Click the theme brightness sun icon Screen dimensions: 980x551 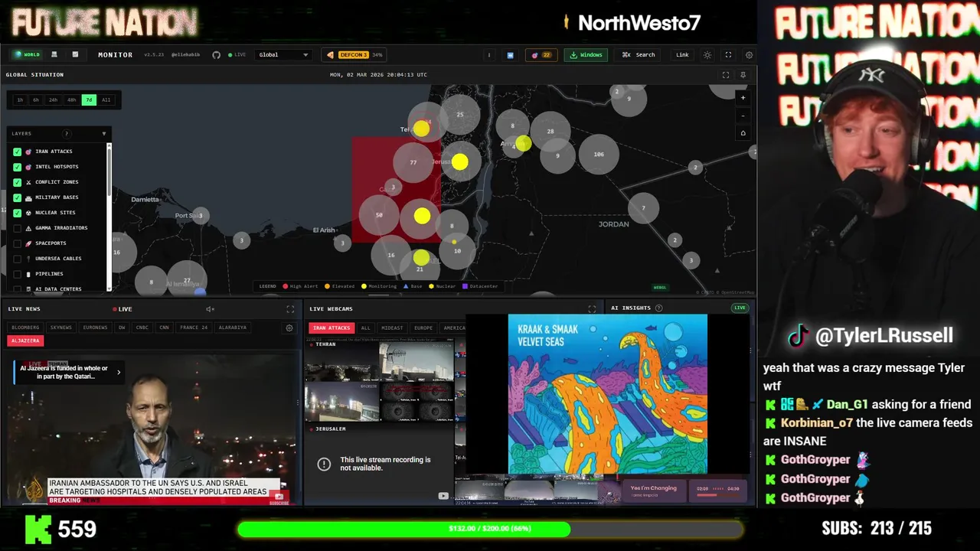[707, 55]
